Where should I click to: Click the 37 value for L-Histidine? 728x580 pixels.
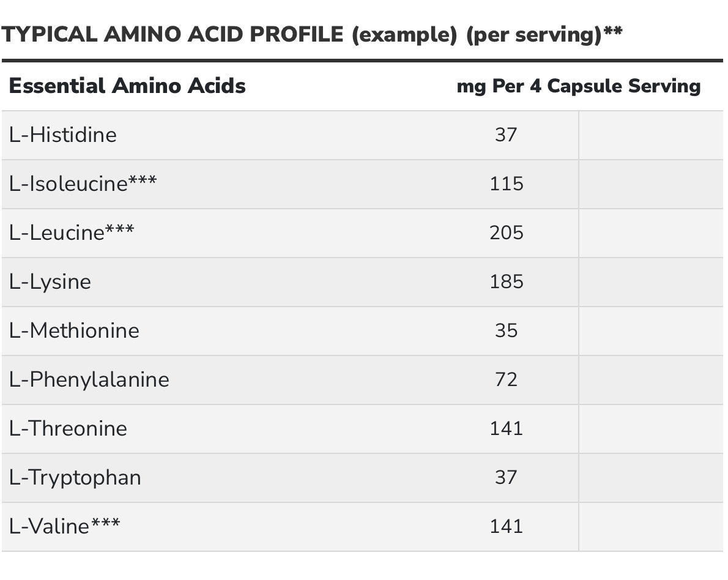coord(506,135)
